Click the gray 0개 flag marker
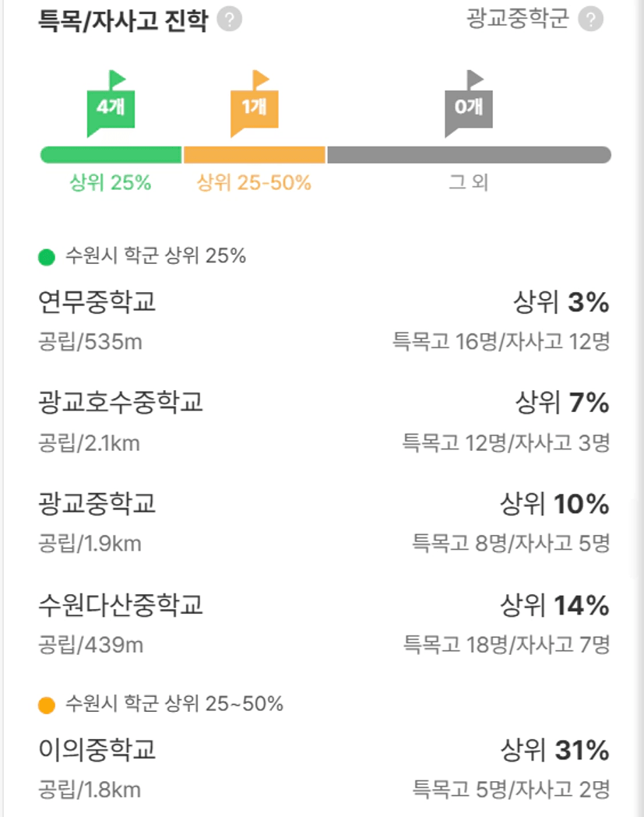The width and height of the screenshot is (644, 817). pyautogui.click(x=469, y=104)
